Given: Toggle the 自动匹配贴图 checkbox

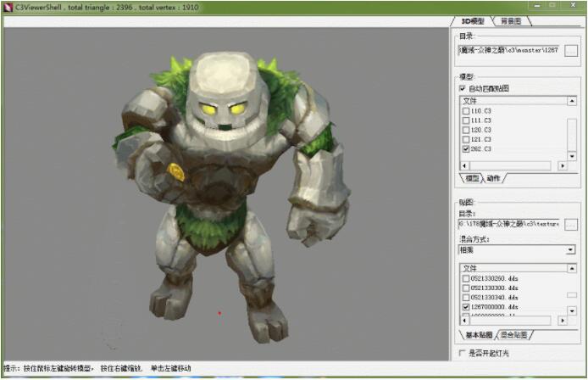Looking at the screenshot, I should point(463,88).
